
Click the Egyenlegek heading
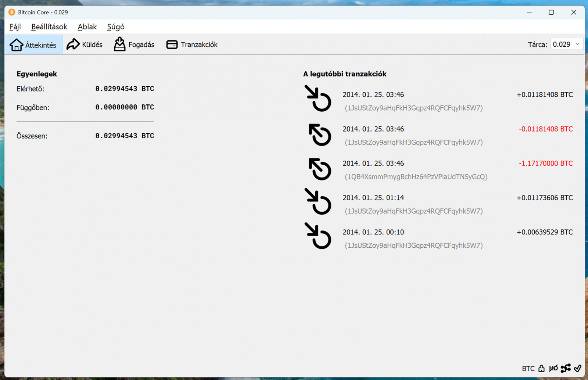[x=37, y=74]
